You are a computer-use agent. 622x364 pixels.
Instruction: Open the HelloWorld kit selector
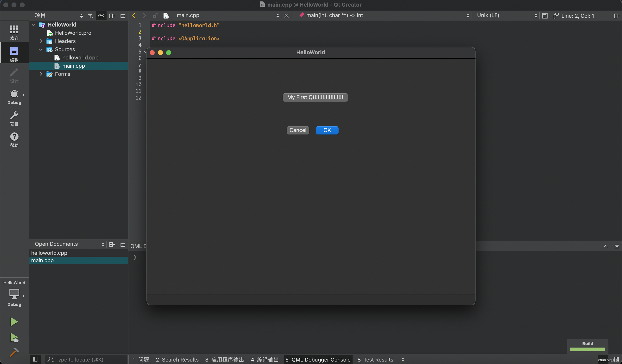[x=14, y=293]
